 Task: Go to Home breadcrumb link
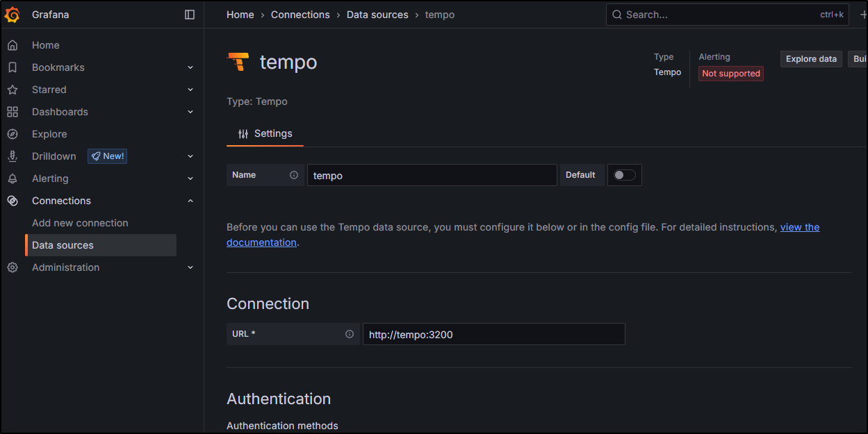240,15
